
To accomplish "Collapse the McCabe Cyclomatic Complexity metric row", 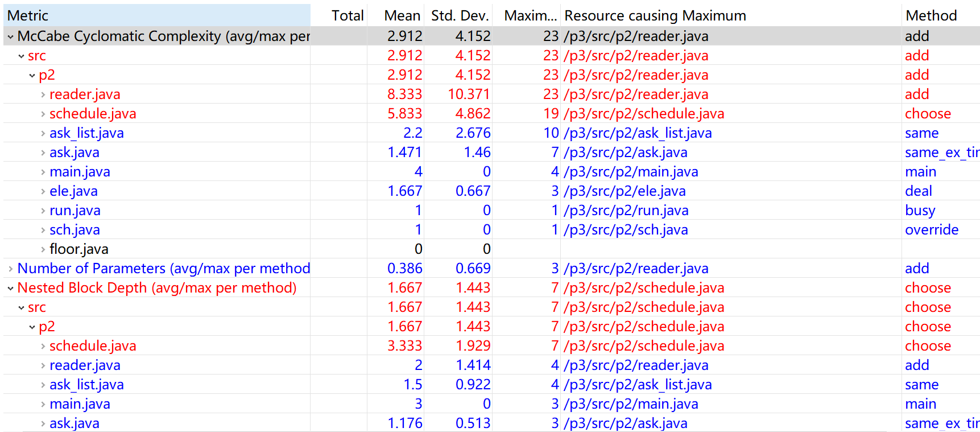I will point(10,36).
